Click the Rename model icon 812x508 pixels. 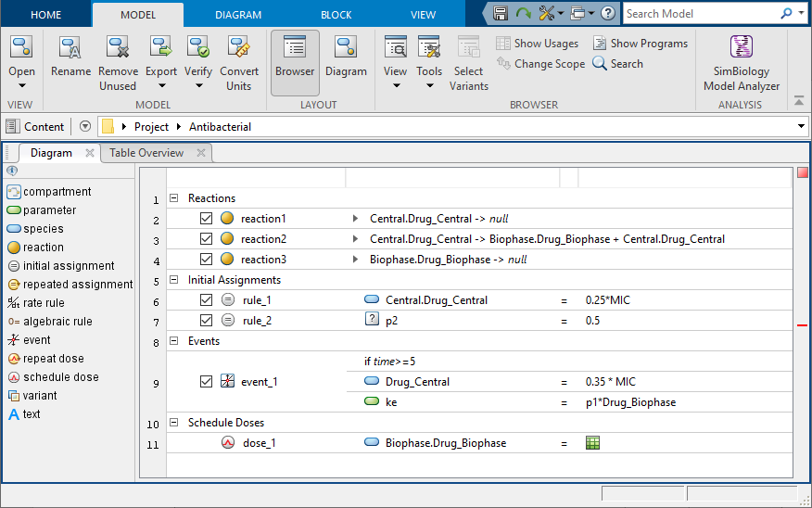70,47
